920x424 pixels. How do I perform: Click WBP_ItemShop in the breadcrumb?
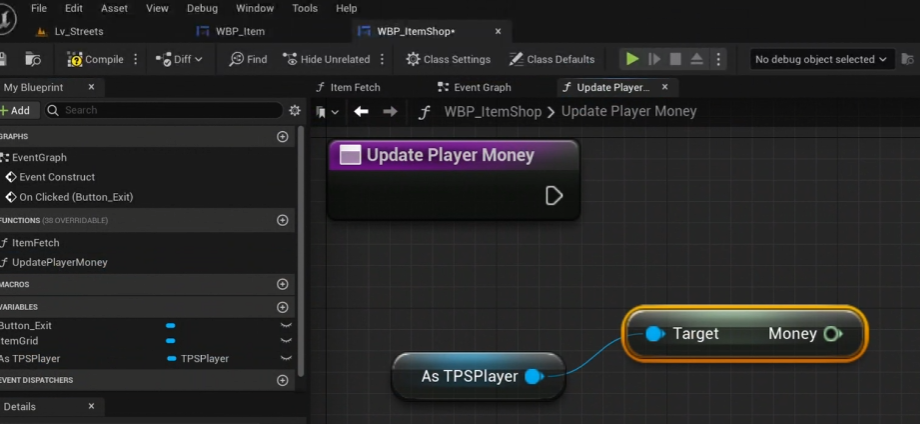tap(493, 111)
